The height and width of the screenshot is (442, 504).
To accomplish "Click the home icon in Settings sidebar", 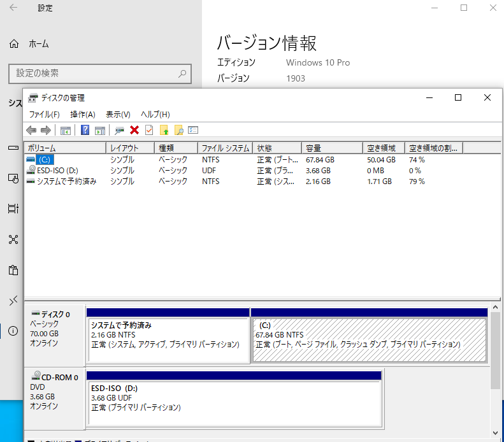I will 14,44.
